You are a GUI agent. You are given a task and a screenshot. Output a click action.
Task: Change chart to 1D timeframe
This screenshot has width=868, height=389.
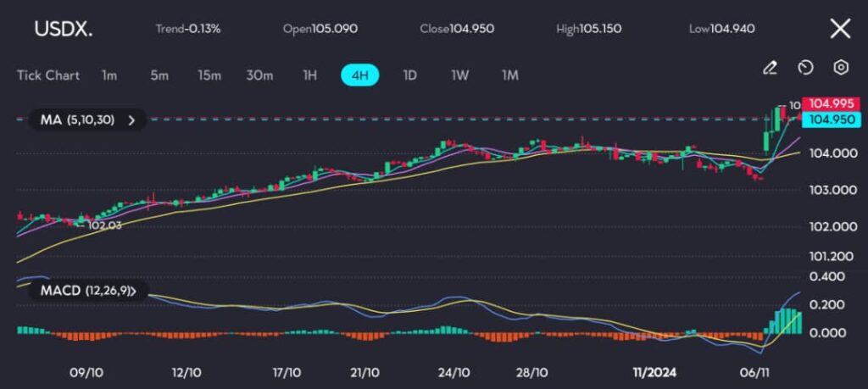coord(409,75)
